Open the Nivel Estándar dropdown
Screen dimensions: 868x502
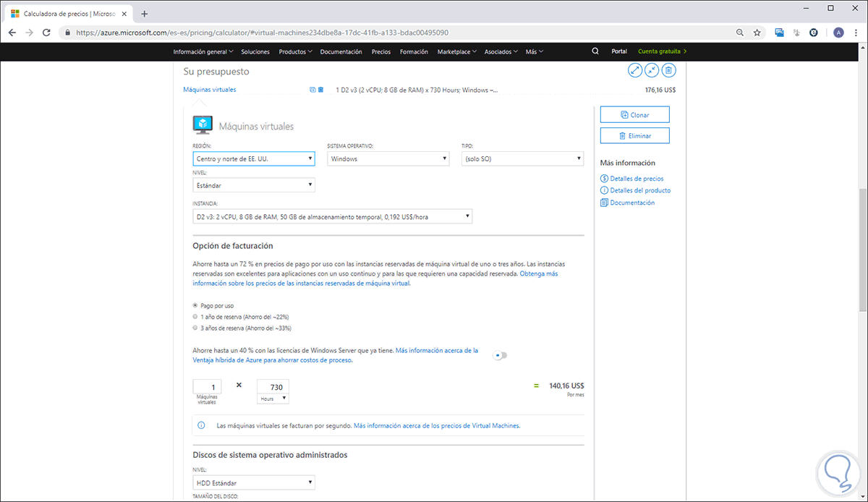254,185
